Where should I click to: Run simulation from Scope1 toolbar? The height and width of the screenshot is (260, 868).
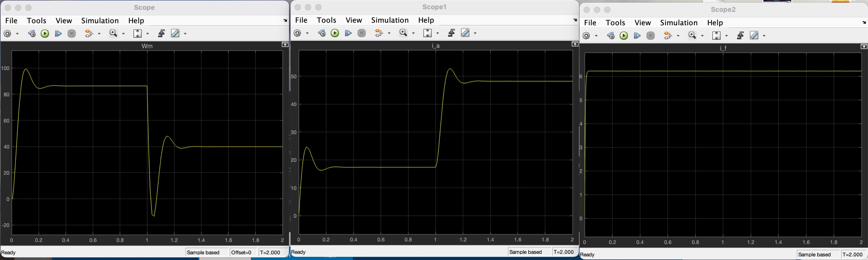335,33
